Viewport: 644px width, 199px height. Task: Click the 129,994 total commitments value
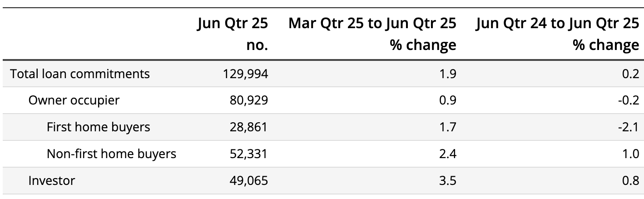tap(245, 74)
